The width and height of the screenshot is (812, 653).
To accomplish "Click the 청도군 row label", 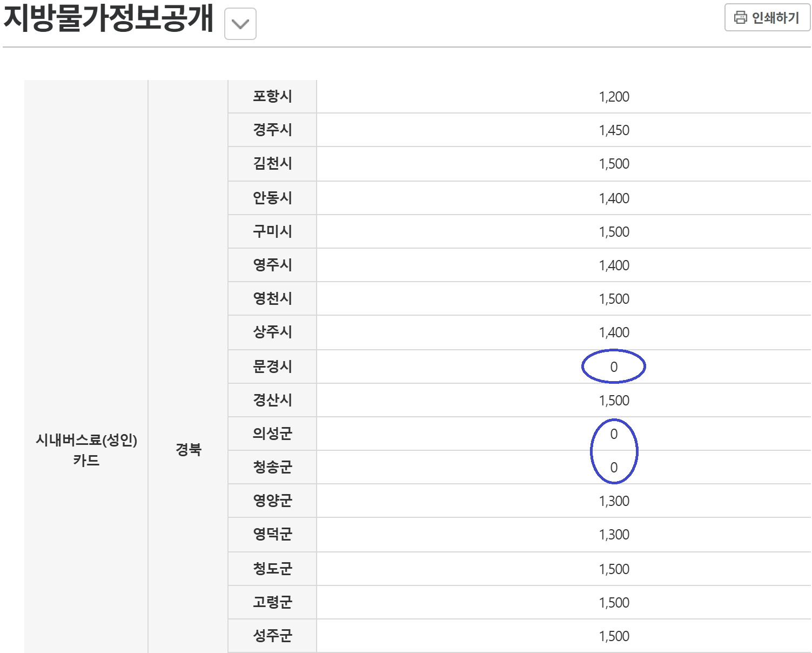I will [272, 569].
